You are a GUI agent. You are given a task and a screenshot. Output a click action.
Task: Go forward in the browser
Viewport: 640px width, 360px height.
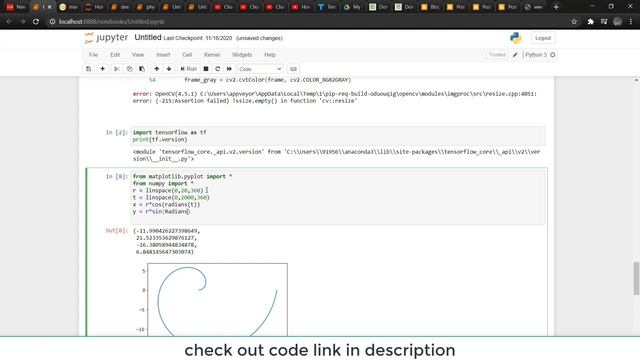[x=22, y=22]
